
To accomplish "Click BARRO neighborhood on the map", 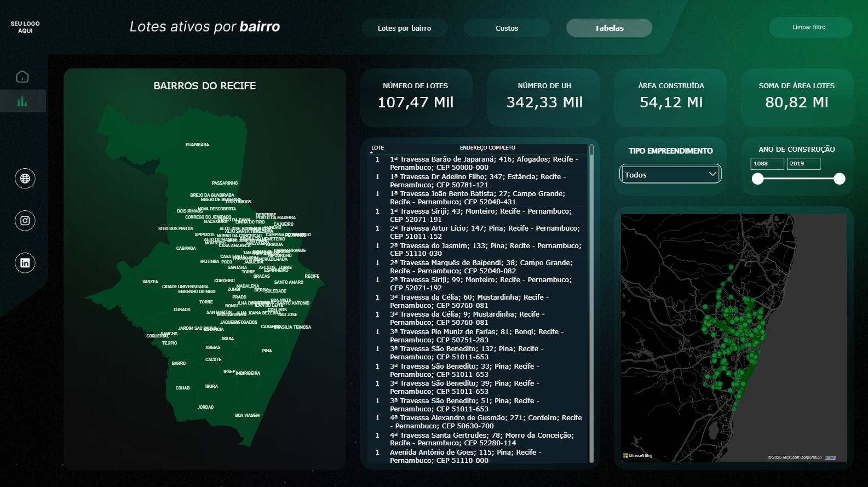I will (179, 363).
